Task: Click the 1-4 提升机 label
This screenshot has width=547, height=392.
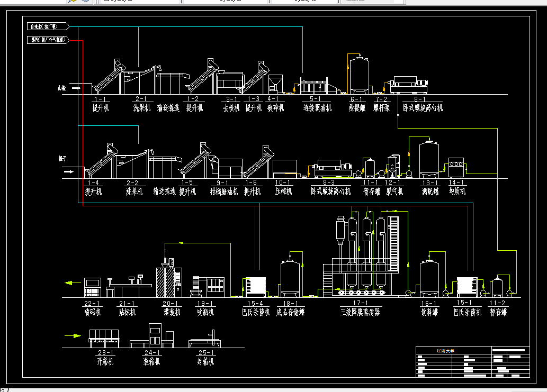Action: point(93,188)
